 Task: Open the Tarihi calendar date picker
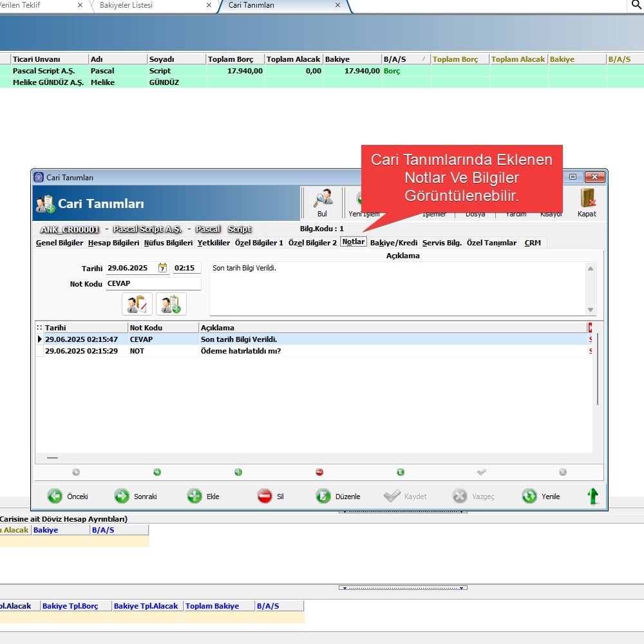(162, 268)
